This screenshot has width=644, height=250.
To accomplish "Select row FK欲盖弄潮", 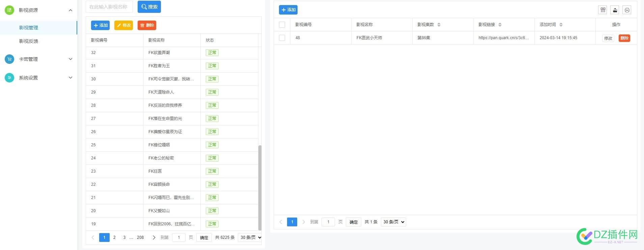I will pos(172,53).
